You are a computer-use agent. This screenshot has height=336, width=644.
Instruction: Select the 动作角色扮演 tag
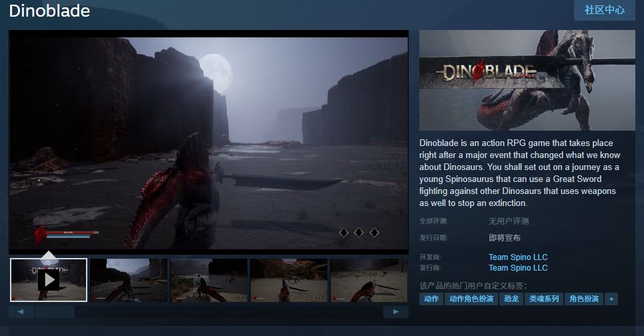click(471, 299)
